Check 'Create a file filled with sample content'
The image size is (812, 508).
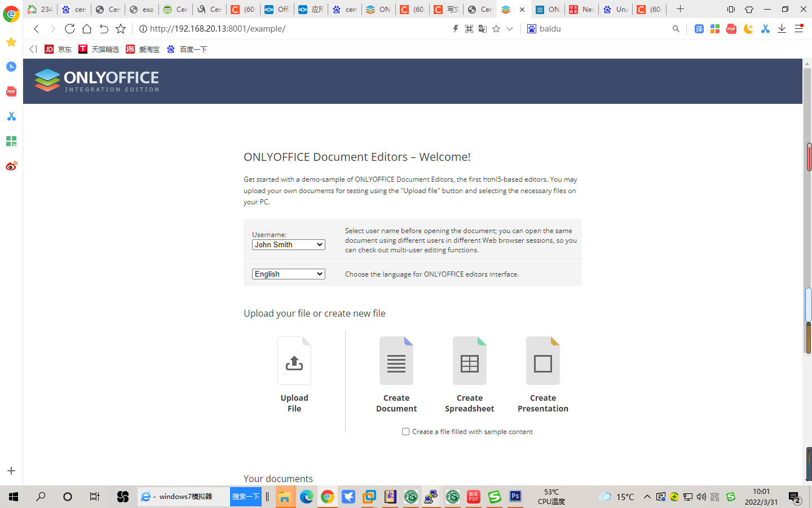(405, 431)
